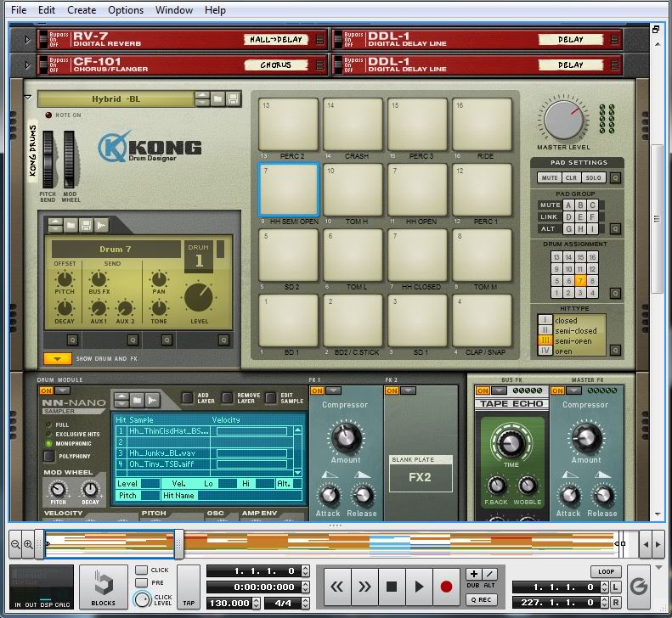Screen dimensions: 672x618
Task: Click the zoom-in magnifier on the timeline
Action: point(28,544)
